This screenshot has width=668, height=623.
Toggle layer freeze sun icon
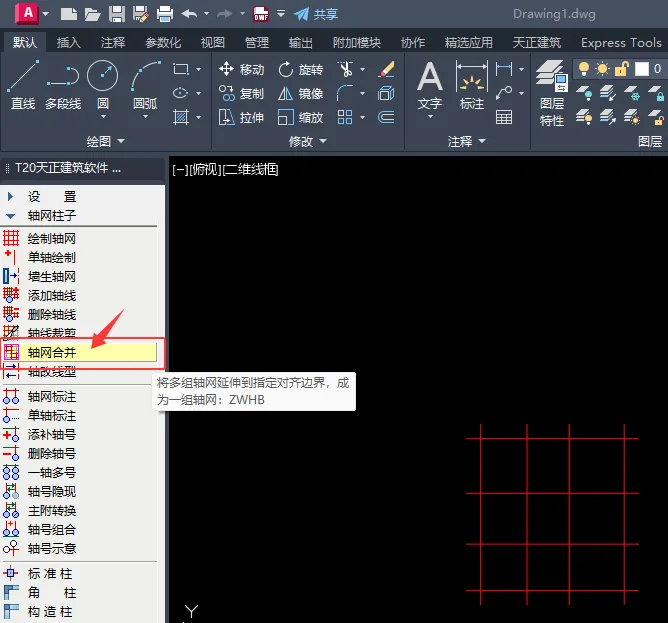pyautogui.click(x=602, y=69)
